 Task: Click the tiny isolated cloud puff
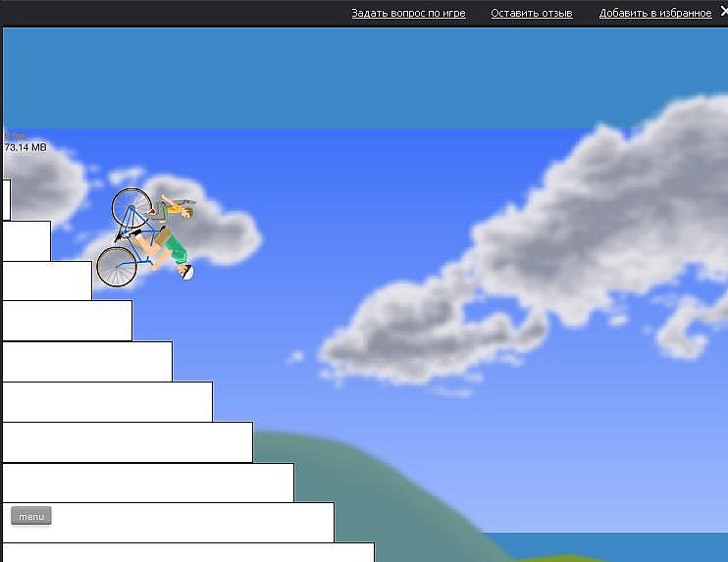[295, 357]
